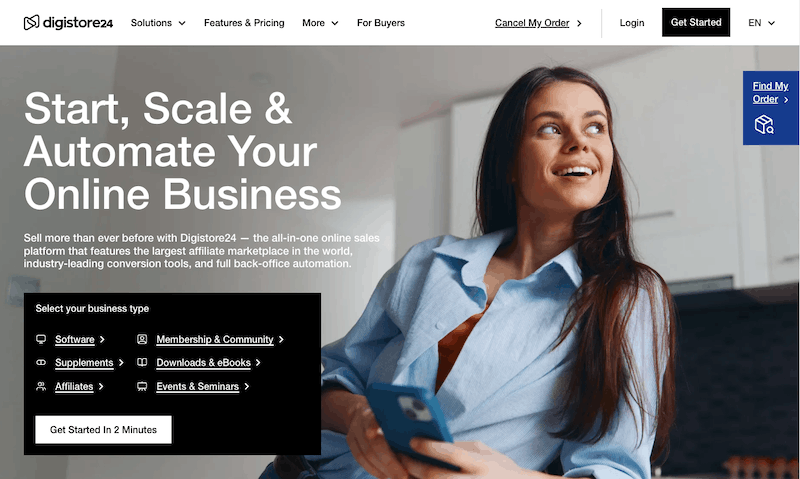
Task: Choose the Events & Seminars link
Action: pos(197,386)
